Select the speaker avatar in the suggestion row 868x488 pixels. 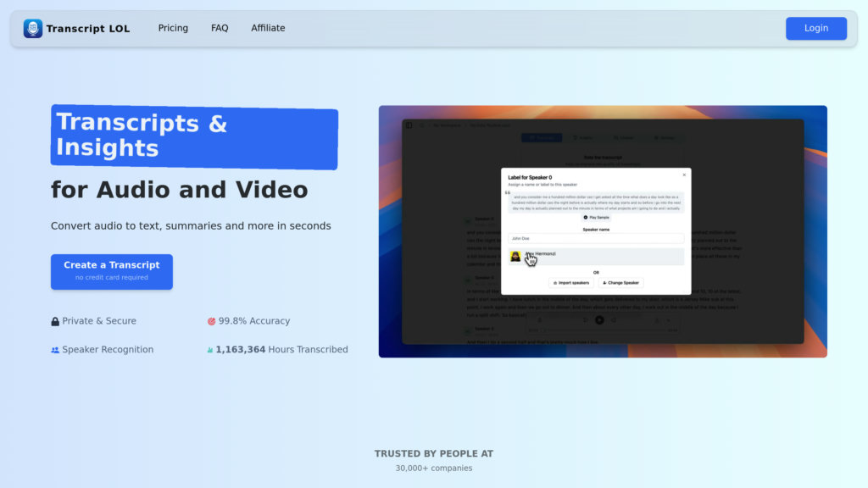point(515,256)
